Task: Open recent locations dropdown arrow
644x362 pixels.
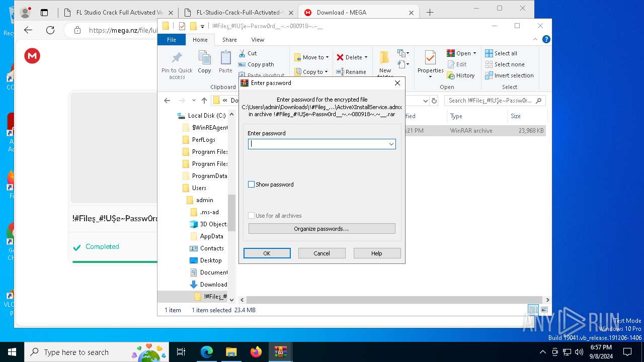Action: pos(194,101)
